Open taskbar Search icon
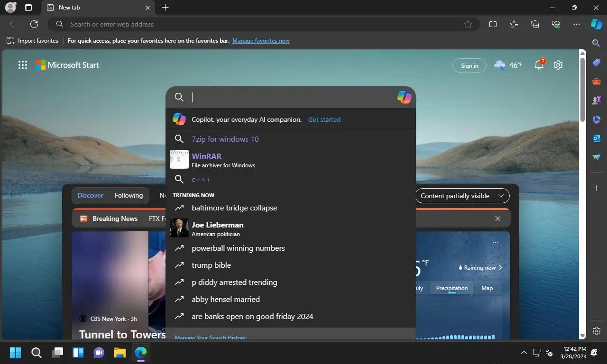Image resolution: width=607 pixels, height=364 pixels. pos(36,353)
